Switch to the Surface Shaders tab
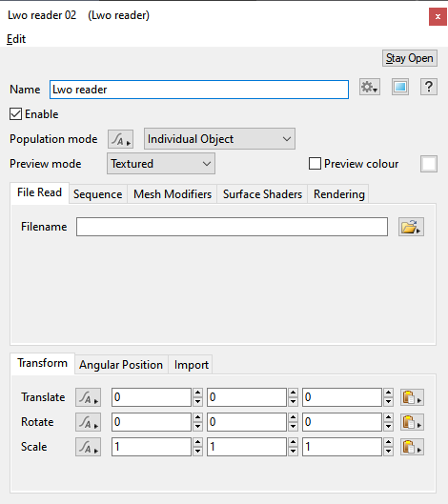The width and height of the screenshot is (448, 504). coord(262,194)
